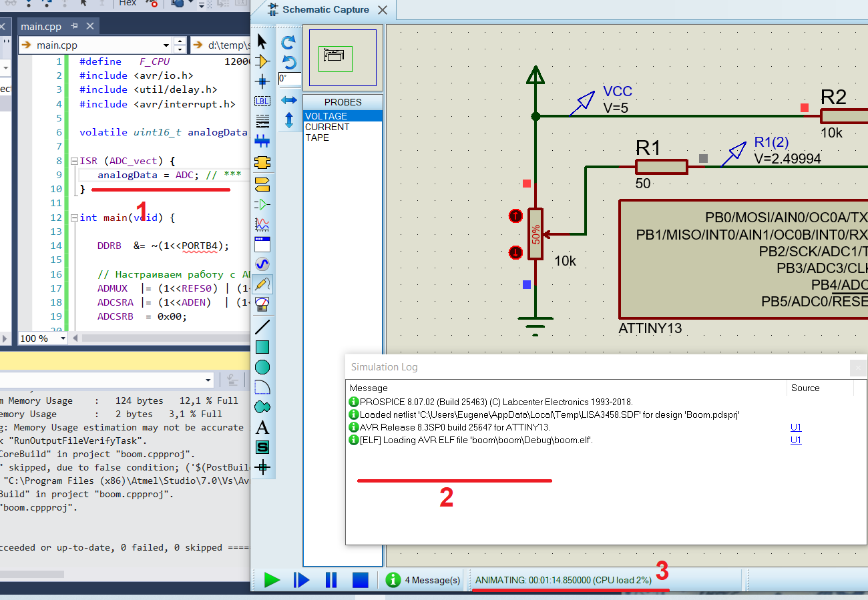
Task: Select VOLTAGE in the PROBES list
Action: 343,116
